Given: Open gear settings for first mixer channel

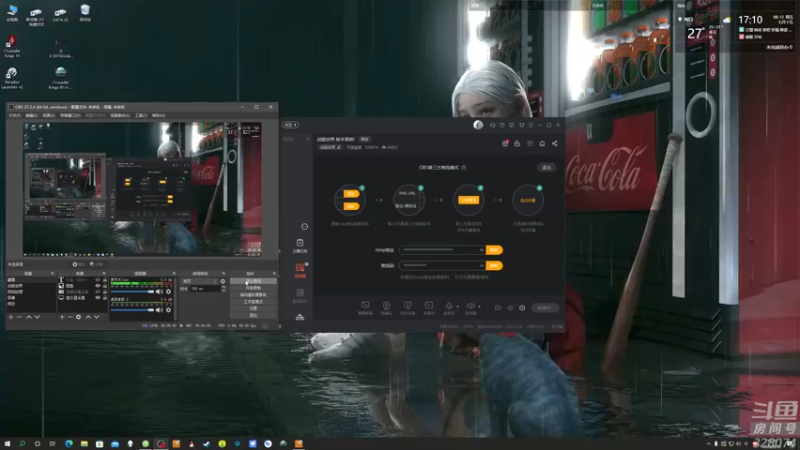Looking at the screenshot, I should pyautogui.click(x=168, y=292).
